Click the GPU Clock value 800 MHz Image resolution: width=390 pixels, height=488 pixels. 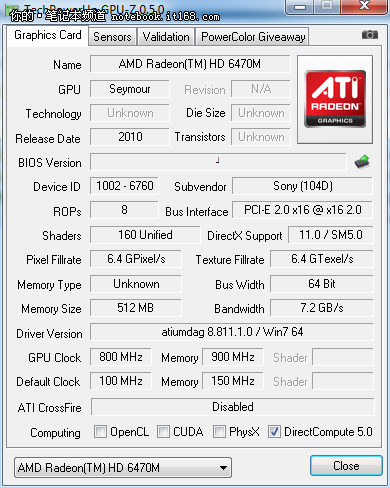121,357
